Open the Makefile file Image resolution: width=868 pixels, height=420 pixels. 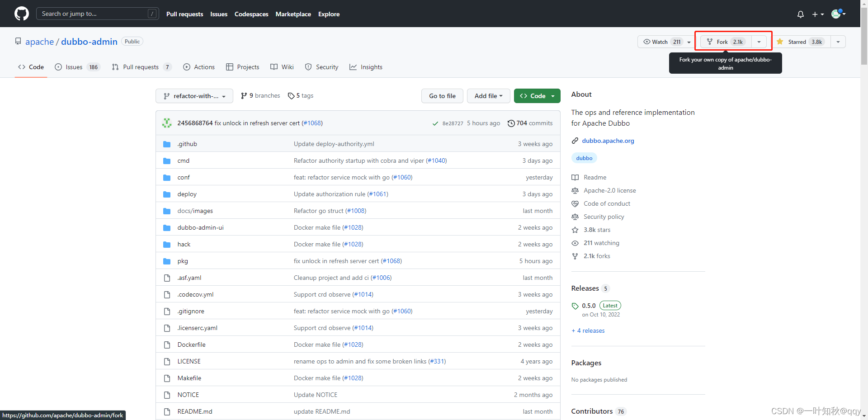[189, 378]
